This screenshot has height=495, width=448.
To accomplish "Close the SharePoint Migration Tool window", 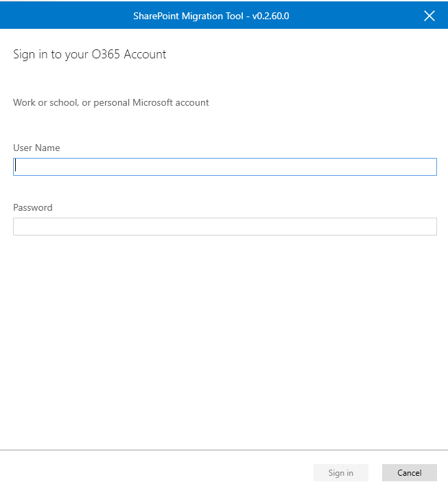I will [x=429, y=16].
